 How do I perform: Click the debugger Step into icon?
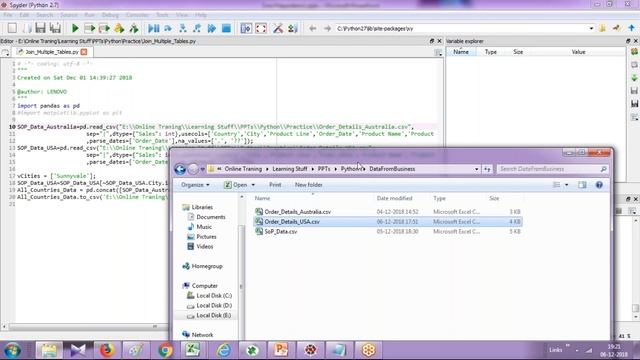[x=182, y=28]
